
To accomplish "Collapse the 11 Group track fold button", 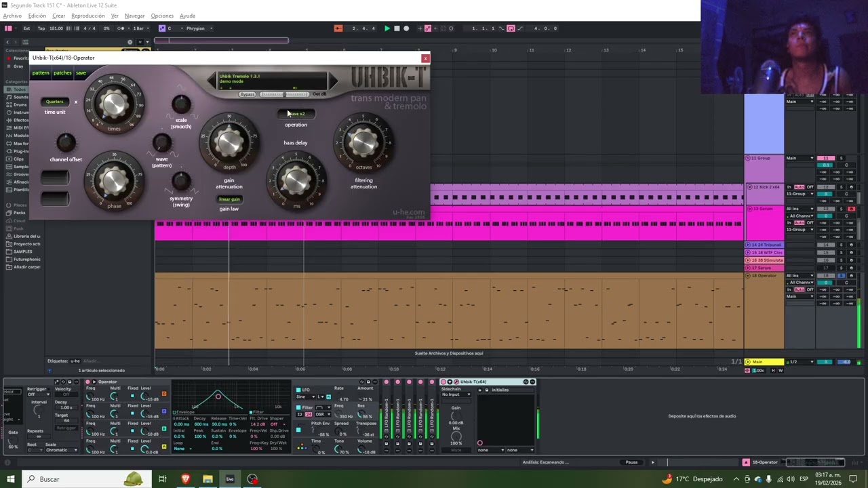I will coord(749,158).
